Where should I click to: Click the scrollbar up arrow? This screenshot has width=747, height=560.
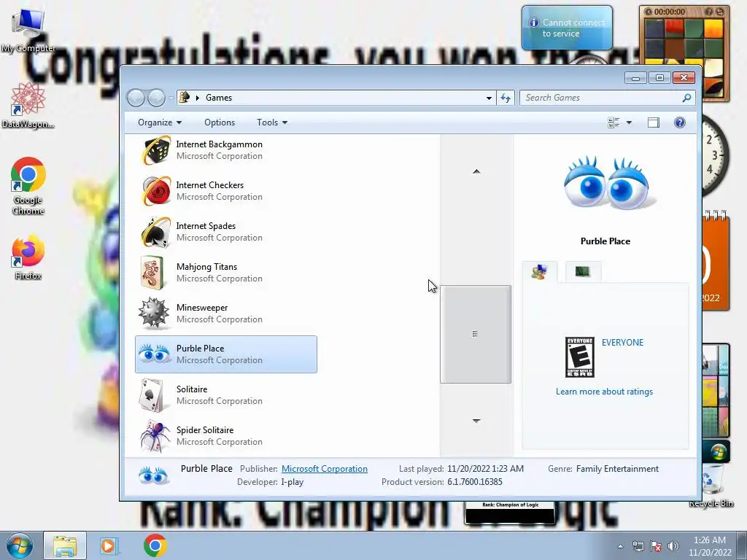coord(476,171)
